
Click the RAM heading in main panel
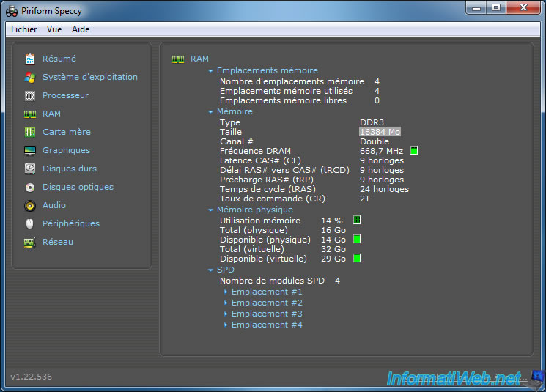(x=199, y=59)
